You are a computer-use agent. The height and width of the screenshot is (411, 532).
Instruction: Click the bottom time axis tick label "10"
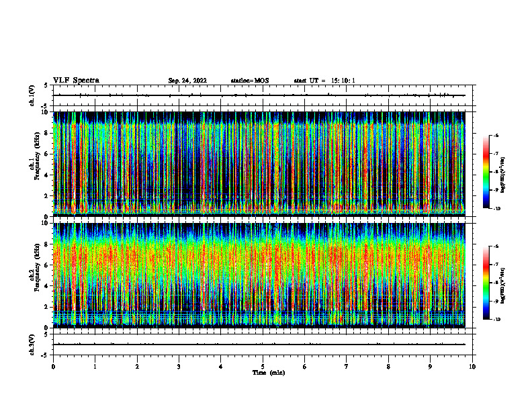[x=472, y=367]
